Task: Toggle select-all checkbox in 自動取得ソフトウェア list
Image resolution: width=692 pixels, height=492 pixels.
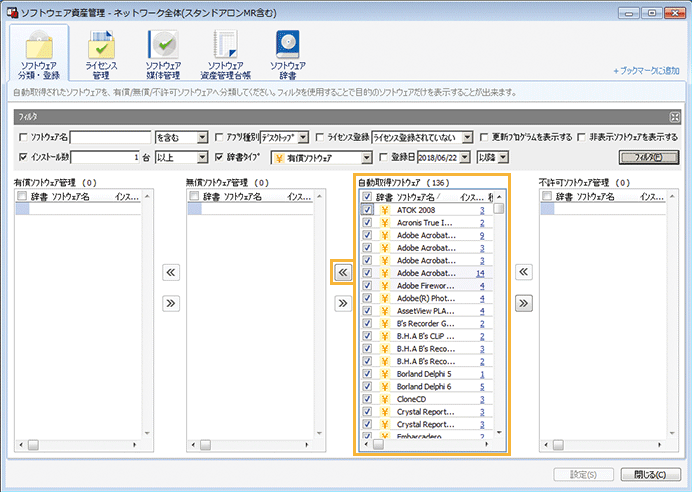Action: 367,196
